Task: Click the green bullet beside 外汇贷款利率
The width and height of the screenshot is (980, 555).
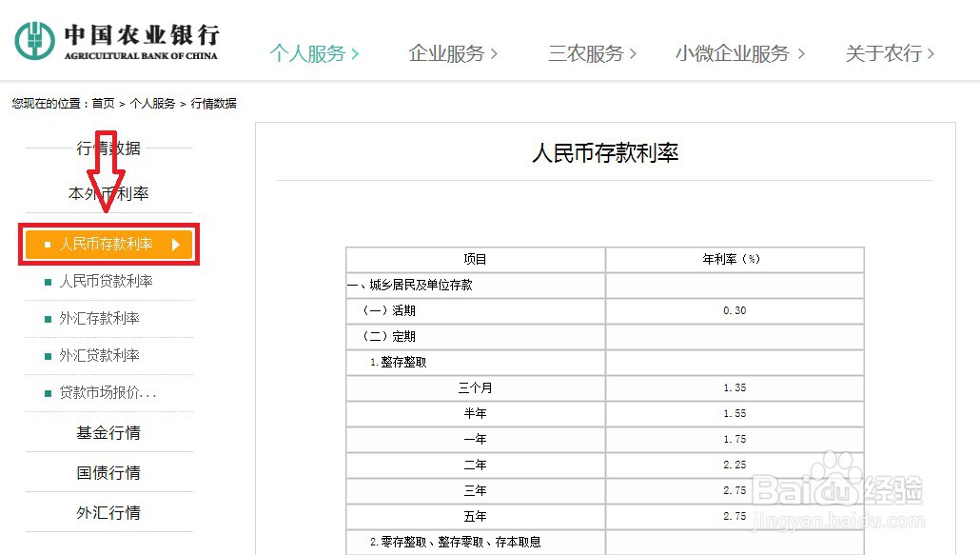Action: pyautogui.click(x=49, y=356)
